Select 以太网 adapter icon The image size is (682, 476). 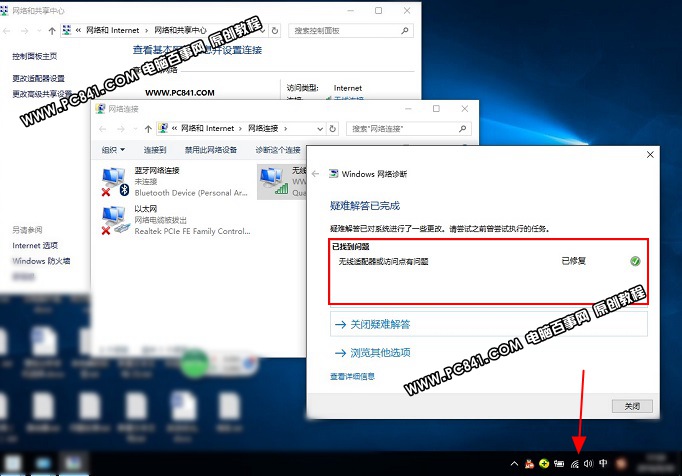coord(115,220)
